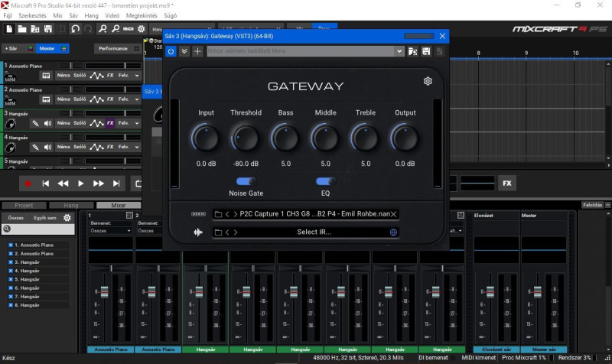
Task: Clear the loaded P2C Capture model with X
Action: pyautogui.click(x=394, y=214)
